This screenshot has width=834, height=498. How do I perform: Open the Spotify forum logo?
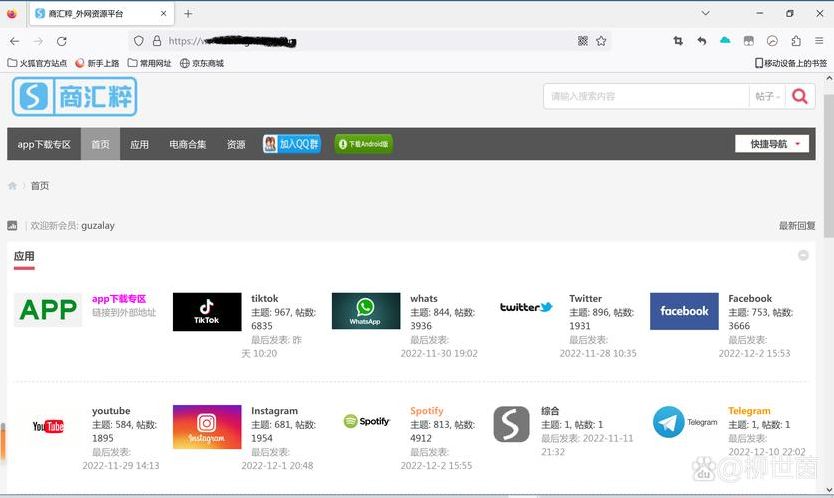[366, 421]
